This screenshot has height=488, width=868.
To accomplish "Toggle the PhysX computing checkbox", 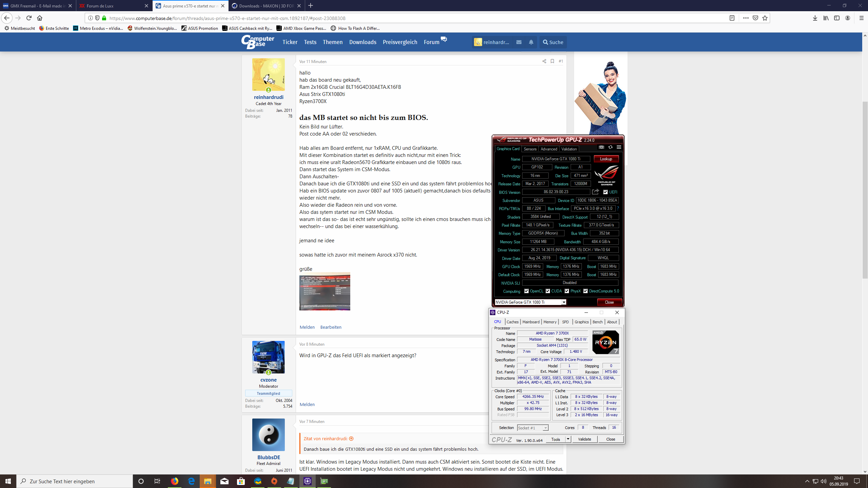I will pyautogui.click(x=567, y=291).
